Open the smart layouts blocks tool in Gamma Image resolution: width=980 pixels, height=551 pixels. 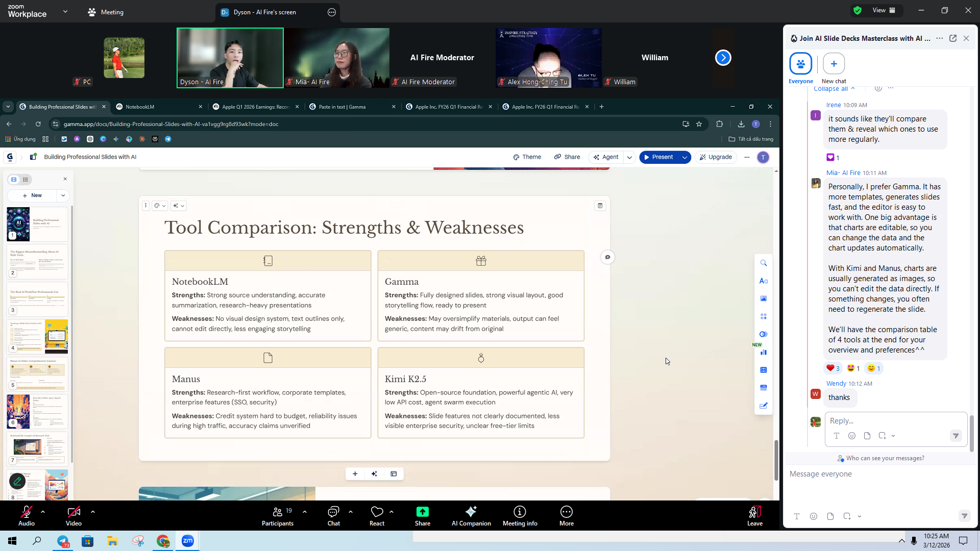tap(764, 316)
